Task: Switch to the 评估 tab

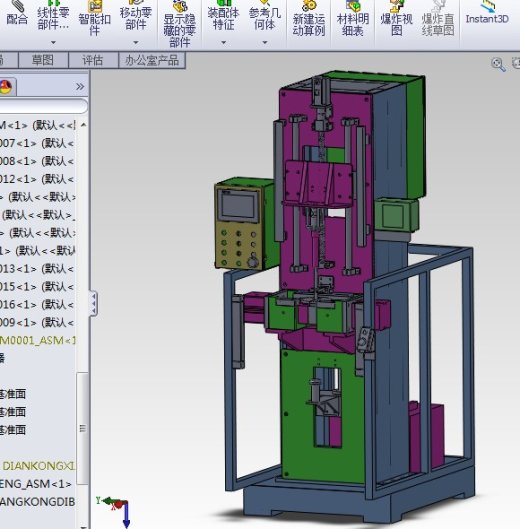Action: point(93,60)
